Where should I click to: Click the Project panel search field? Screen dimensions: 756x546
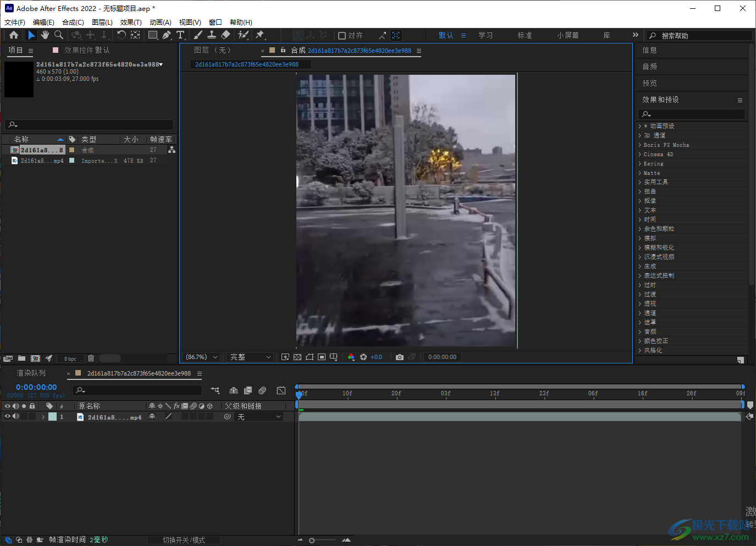(x=89, y=125)
